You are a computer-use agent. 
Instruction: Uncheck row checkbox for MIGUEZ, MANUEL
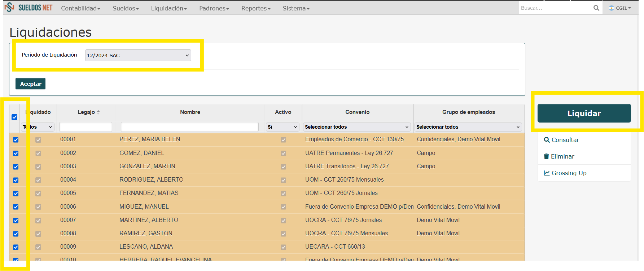tap(16, 207)
